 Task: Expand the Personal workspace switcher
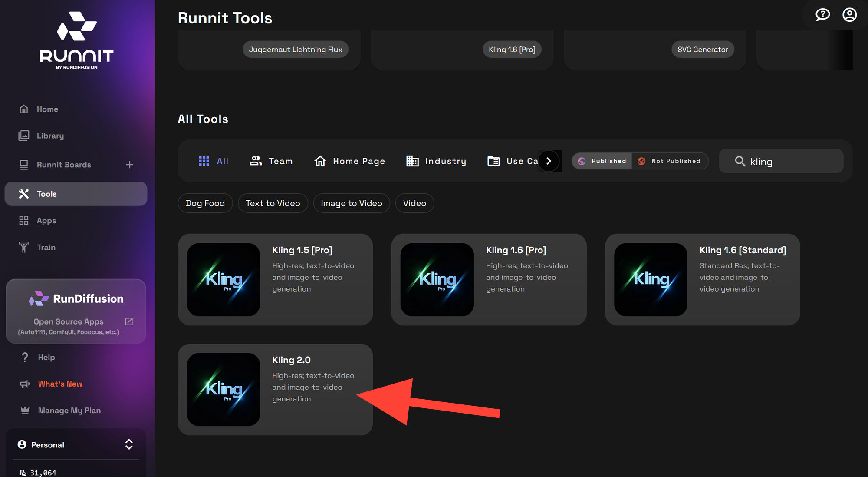[129, 444]
